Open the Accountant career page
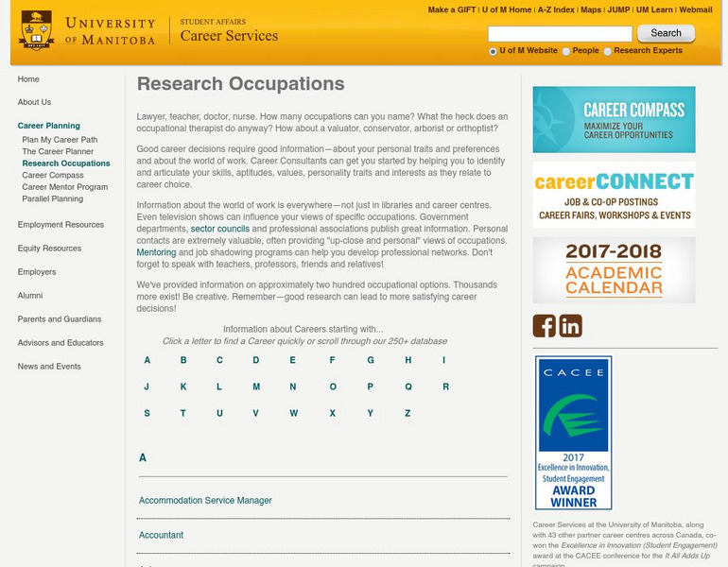 [161, 535]
